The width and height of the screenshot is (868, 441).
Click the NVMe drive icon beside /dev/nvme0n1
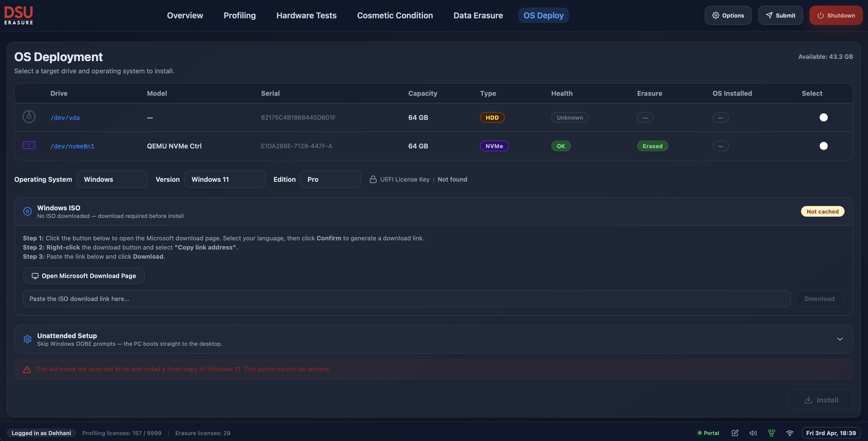click(x=29, y=145)
